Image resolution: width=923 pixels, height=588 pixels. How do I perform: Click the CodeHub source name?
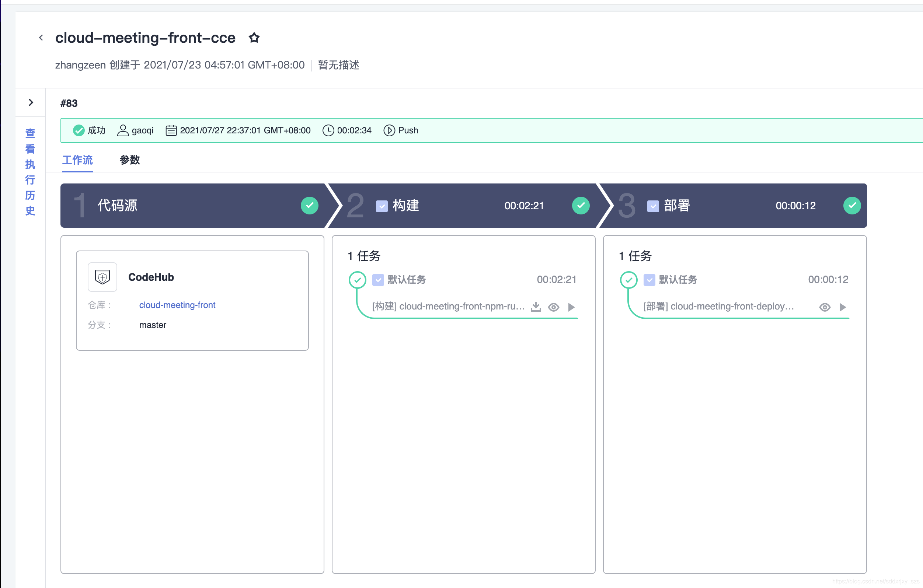coord(151,277)
